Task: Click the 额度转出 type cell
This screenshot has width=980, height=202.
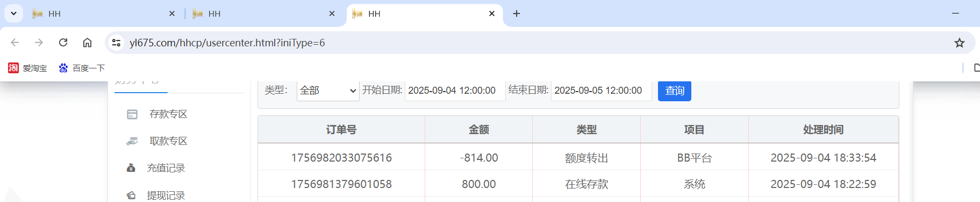Action: click(x=586, y=158)
